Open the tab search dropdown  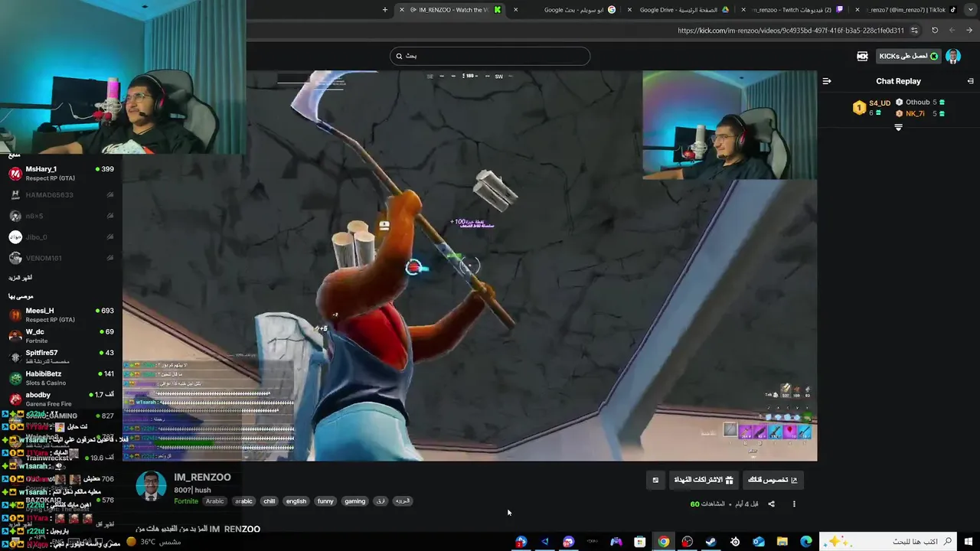(969, 10)
